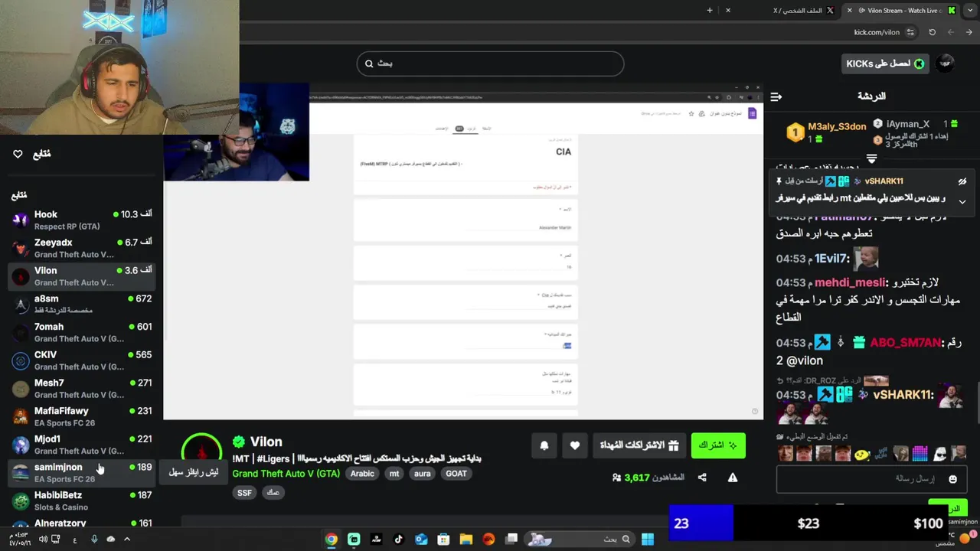Open the browser tab list dropdown chevron
Image resolution: width=980 pixels, height=551 pixels.
pos(969,10)
